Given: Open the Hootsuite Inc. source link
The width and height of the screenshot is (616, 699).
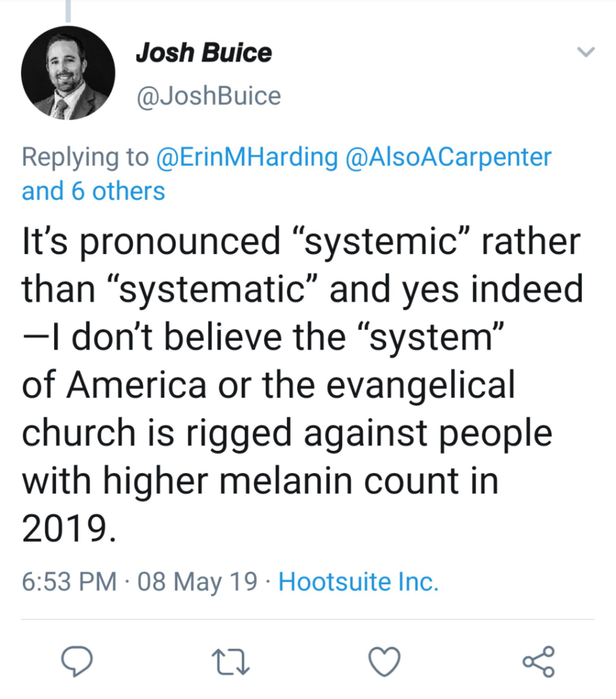Looking at the screenshot, I should (358, 581).
